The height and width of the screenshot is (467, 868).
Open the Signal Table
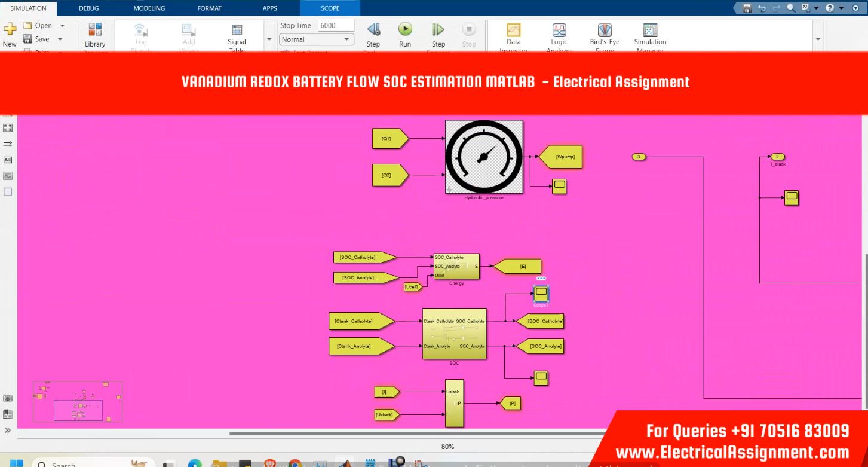click(x=237, y=31)
